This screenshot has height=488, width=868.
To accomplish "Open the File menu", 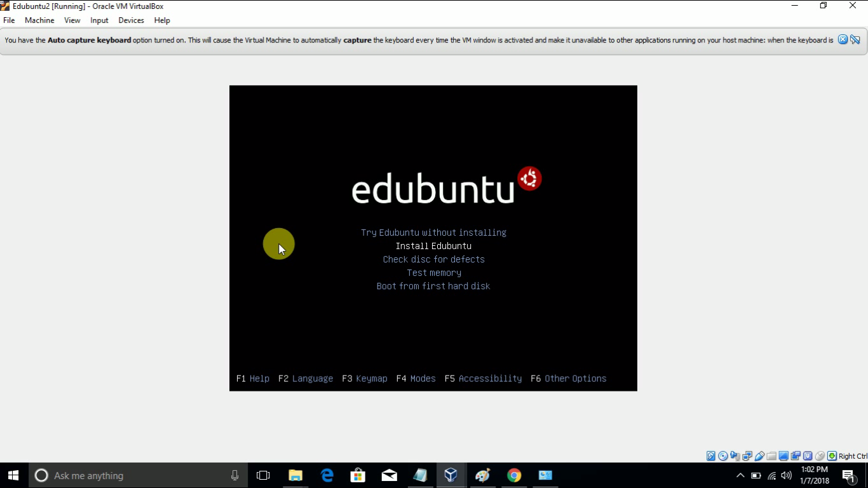I will [x=9, y=20].
